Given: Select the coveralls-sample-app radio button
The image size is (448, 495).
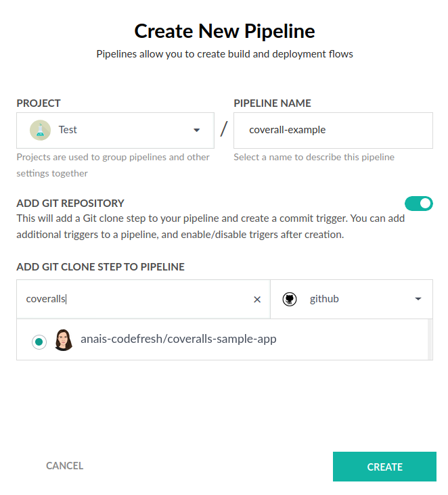Looking at the screenshot, I should pos(39,341).
